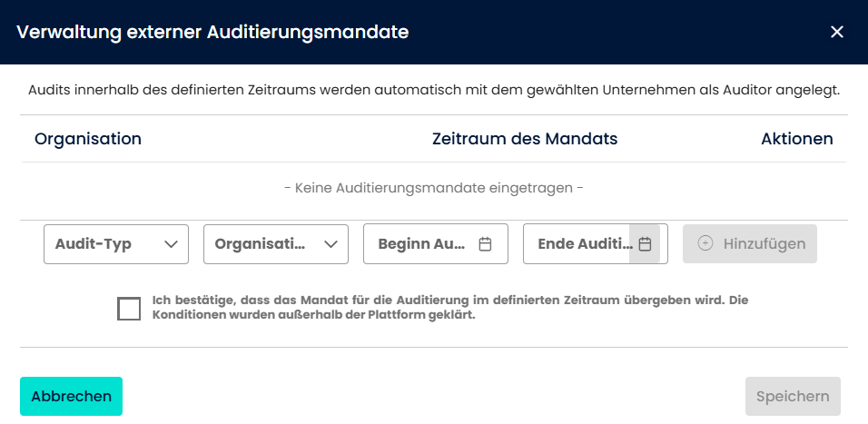Tick the mandate confirmation checkbox

click(129, 309)
